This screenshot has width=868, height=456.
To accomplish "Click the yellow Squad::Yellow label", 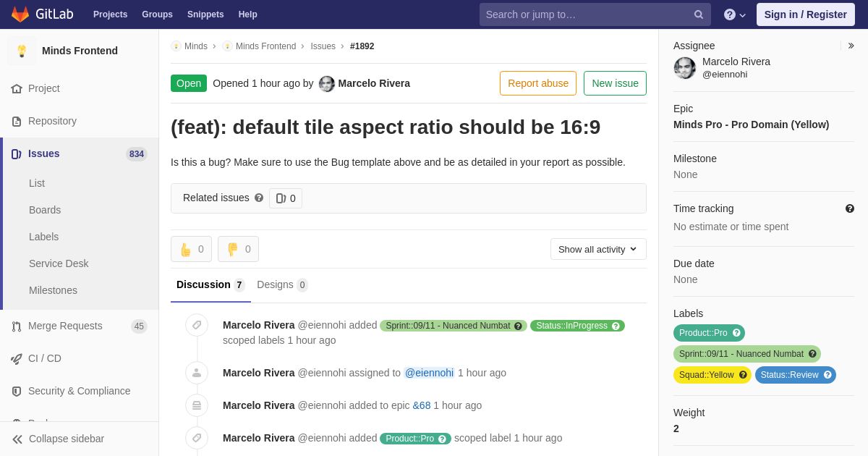I will click(x=706, y=375).
